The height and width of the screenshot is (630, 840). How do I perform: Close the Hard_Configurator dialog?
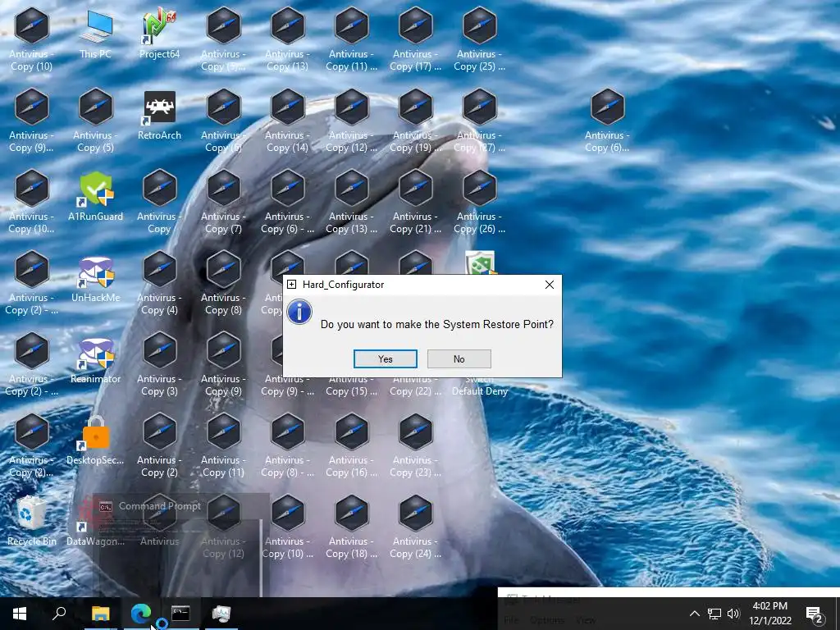tap(549, 285)
